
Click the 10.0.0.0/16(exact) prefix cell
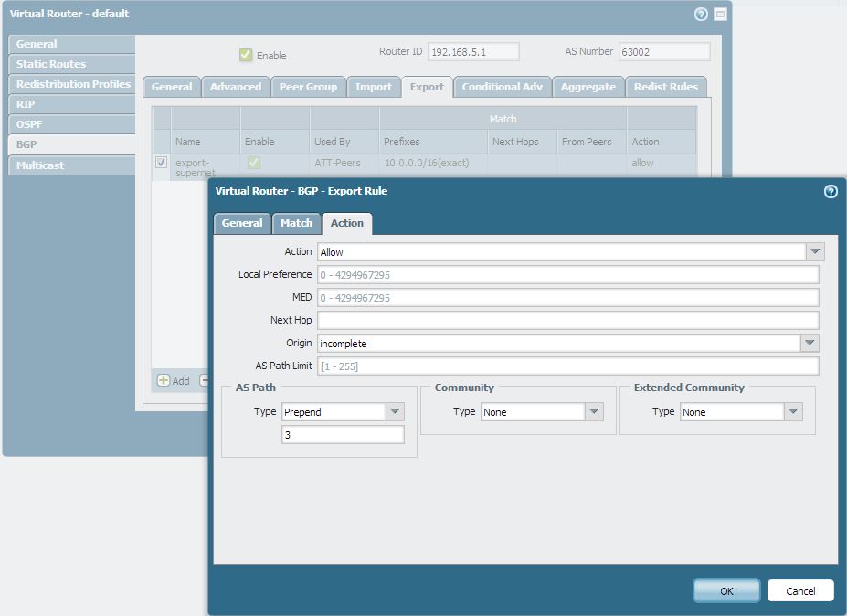click(427, 163)
